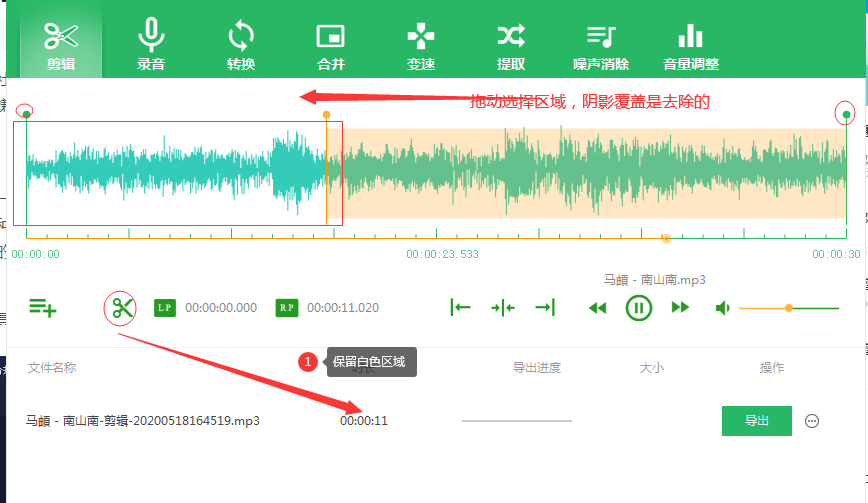This screenshot has width=868, height=503.
Task: Open more options for the exported file
Action: coord(812,421)
